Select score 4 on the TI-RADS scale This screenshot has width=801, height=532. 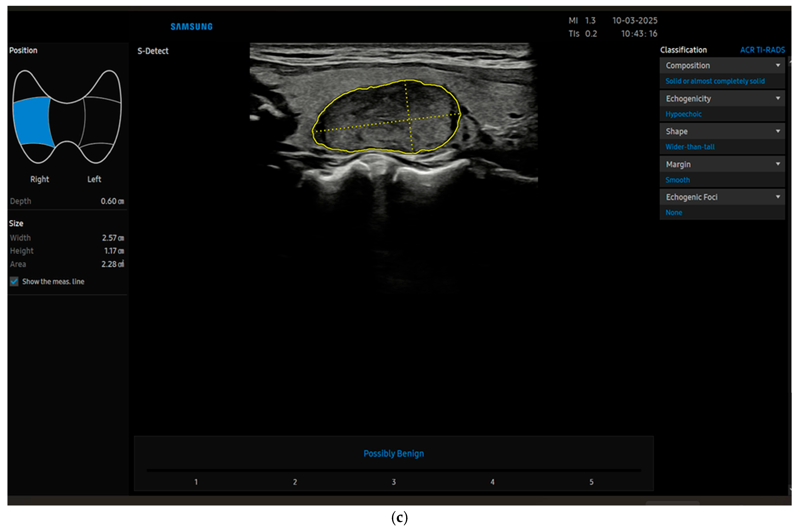(x=492, y=482)
